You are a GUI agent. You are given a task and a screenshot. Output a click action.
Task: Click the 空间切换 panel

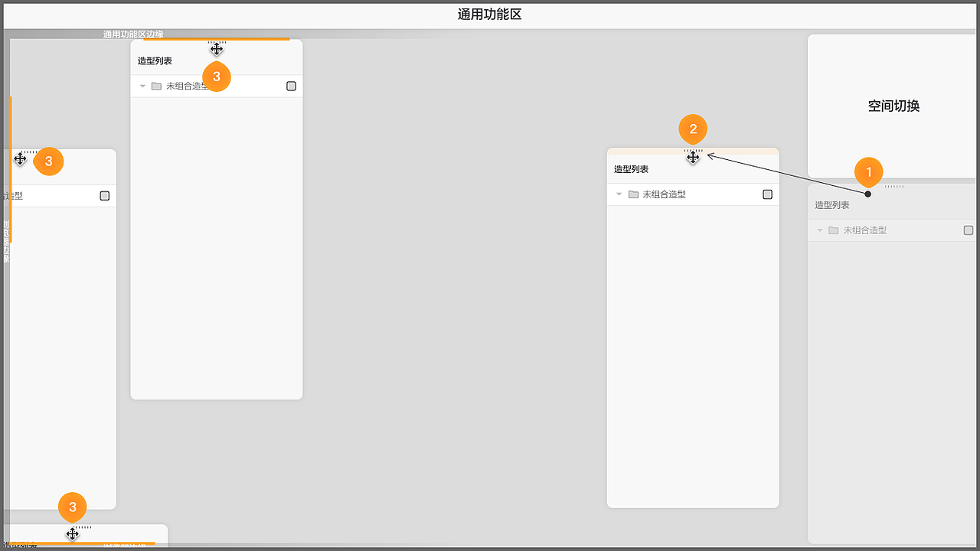pyautogui.click(x=893, y=106)
